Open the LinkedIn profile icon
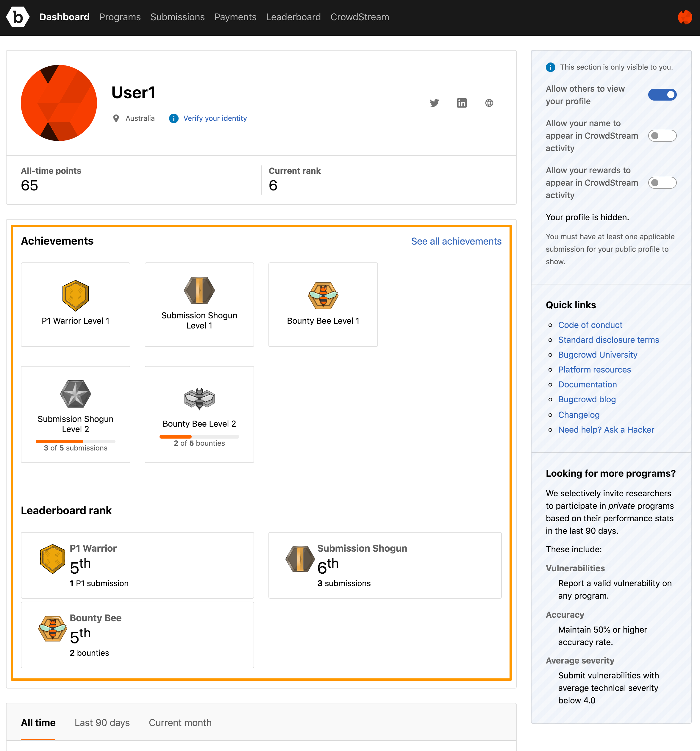The height and width of the screenshot is (751, 700). click(x=462, y=103)
